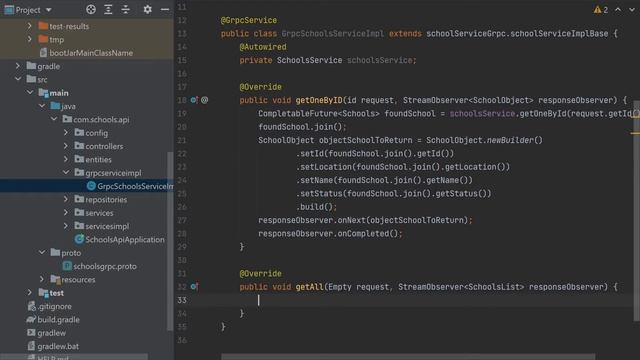640x360 pixels.
Task: Click the warnings indicator showing 2
Action: (x=601, y=9)
